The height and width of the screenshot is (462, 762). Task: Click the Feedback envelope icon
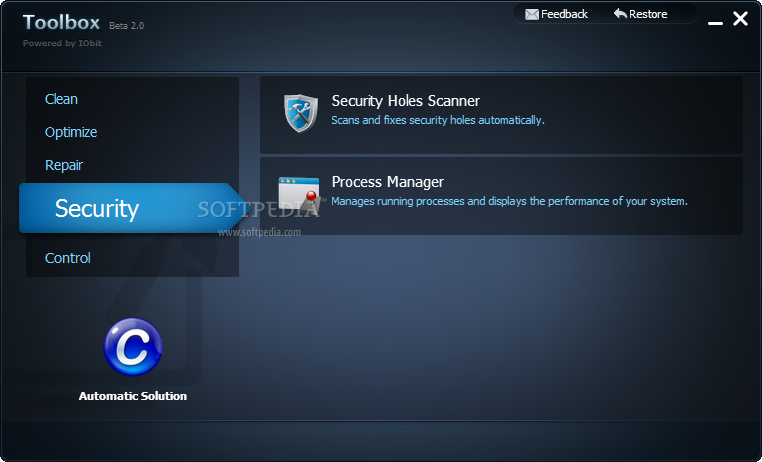click(532, 15)
